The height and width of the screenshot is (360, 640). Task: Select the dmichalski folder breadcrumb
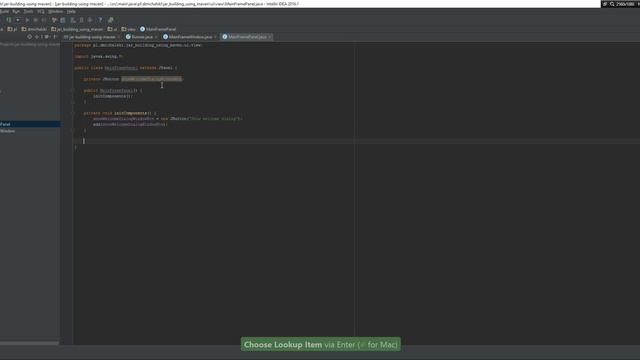point(34,29)
